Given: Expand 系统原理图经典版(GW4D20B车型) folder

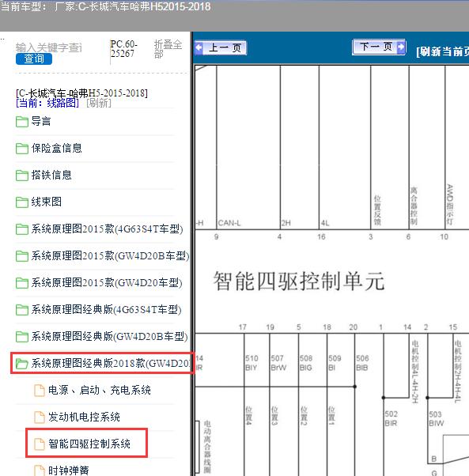Looking at the screenshot, I should coord(110,336).
